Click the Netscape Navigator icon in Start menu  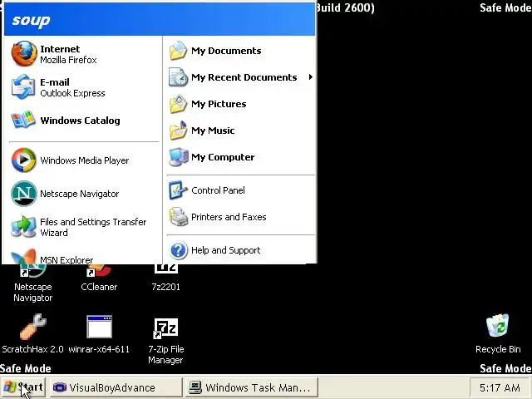point(23,193)
